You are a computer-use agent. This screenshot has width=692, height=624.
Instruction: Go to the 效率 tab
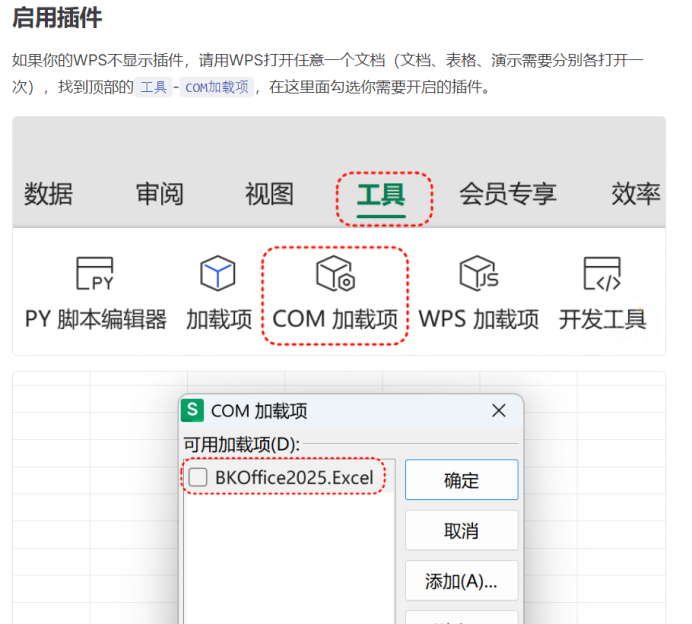coord(636,194)
